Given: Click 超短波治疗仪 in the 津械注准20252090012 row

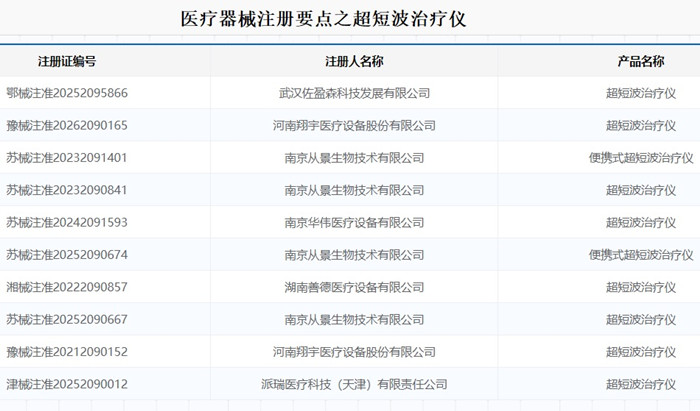Looking at the screenshot, I should click(x=641, y=384).
